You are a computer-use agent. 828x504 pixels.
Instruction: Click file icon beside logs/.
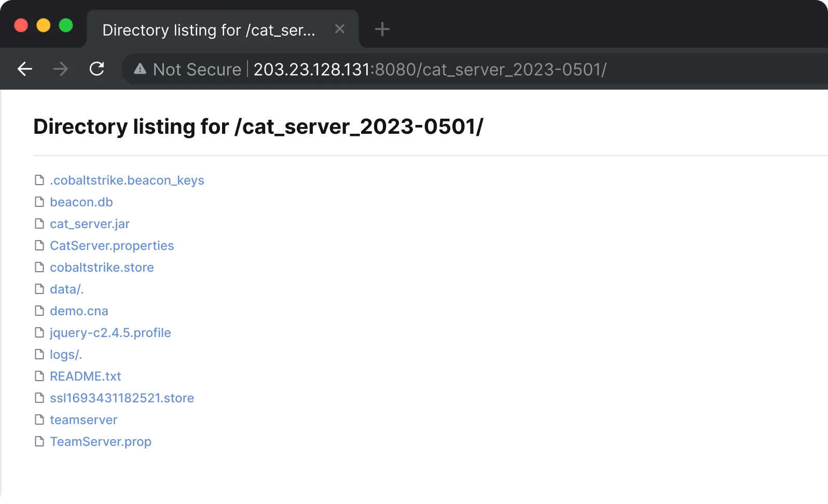tap(39, 354)
